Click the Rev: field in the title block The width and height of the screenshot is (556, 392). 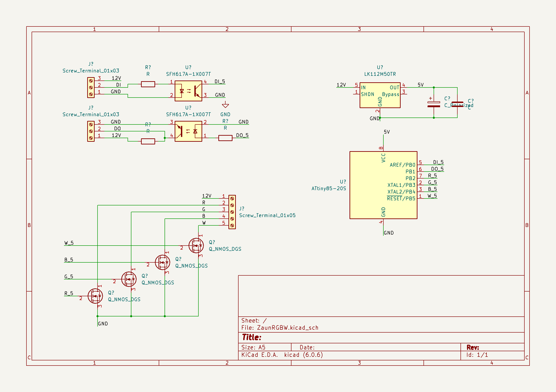473,347
